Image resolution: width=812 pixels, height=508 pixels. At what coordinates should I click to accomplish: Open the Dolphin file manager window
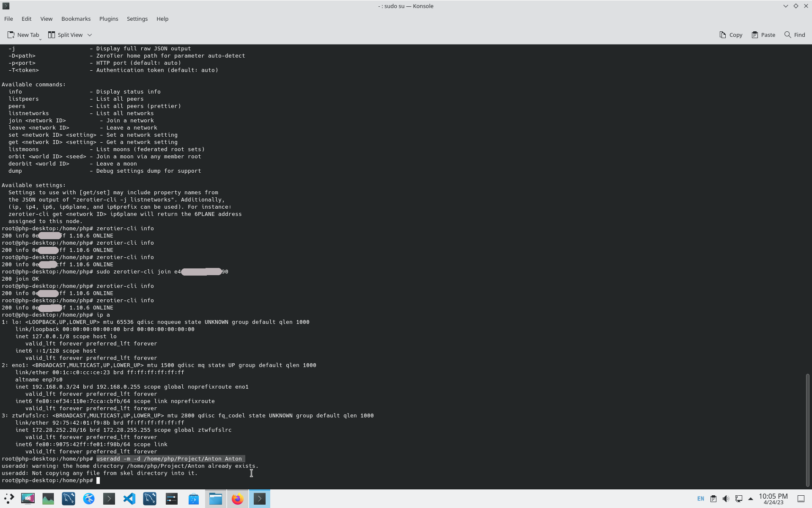click(x=216, y=499)
